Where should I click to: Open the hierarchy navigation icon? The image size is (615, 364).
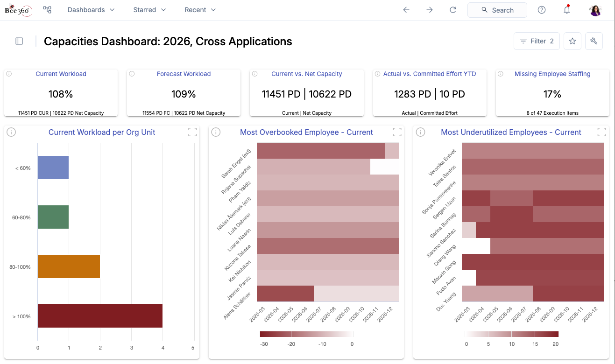coord(47,10)
